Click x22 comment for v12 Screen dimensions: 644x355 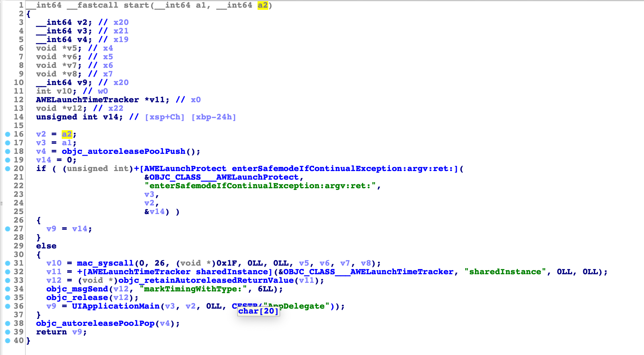(116, 108)
